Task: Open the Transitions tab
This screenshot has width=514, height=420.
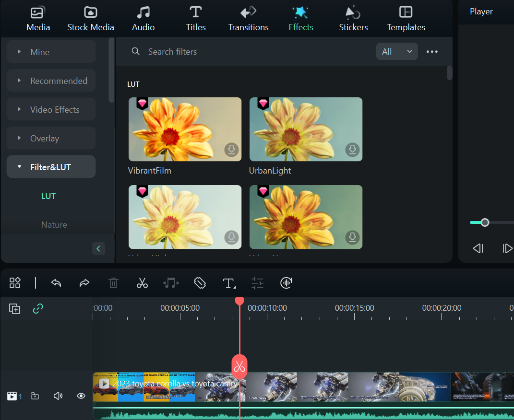Action: [248, 19]
